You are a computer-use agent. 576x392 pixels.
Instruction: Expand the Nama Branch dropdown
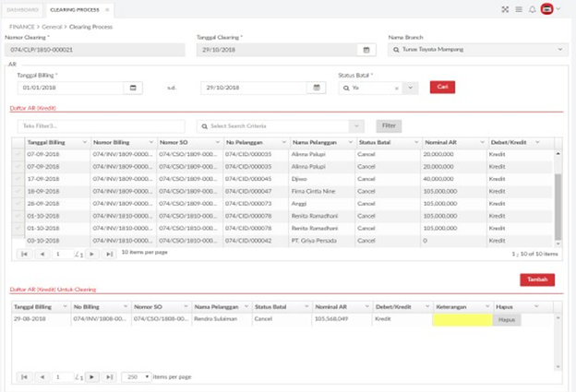[x=560, y=50]
